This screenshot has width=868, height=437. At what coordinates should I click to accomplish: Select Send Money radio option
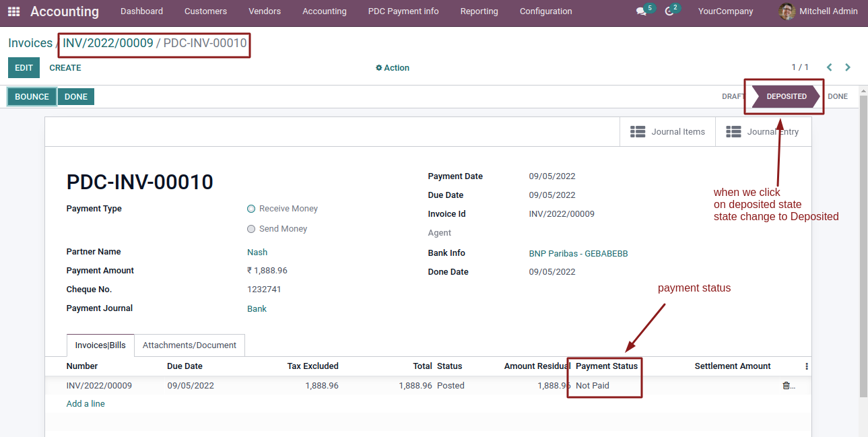point(251,229)
